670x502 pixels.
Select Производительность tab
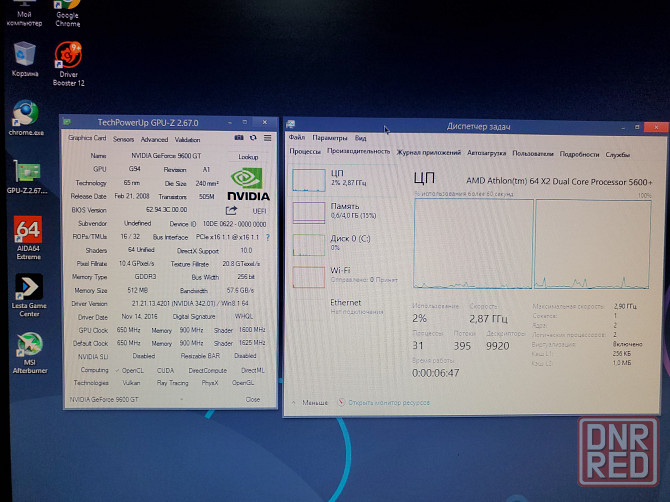coord(359,151)
